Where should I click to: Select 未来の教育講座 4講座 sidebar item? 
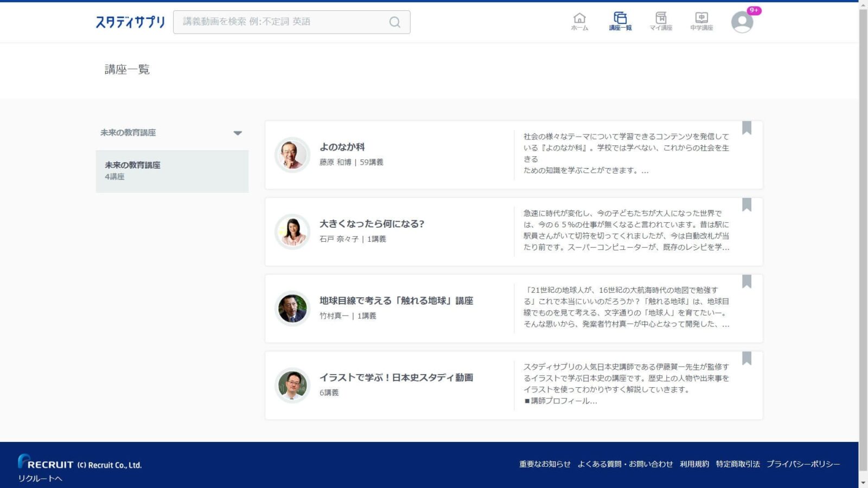pyautogui.click(x=172, y=171)
